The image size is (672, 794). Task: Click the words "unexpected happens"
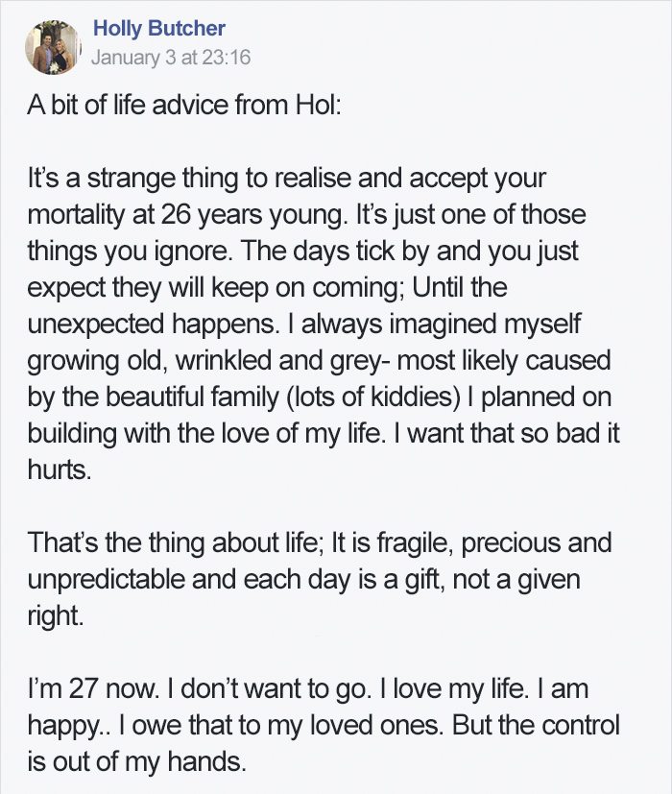[153, 325]
